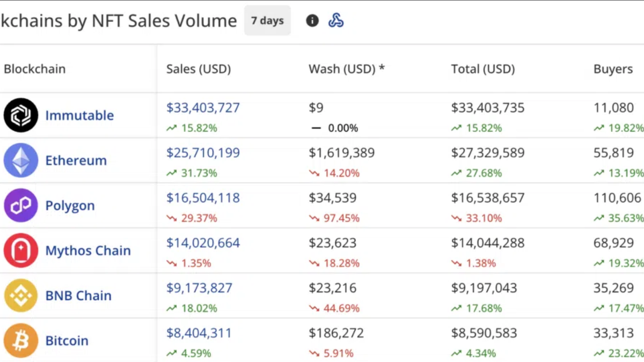Open the info icon beside 7 days
Viewport: 644px width, 362px height.
(312, 21)
